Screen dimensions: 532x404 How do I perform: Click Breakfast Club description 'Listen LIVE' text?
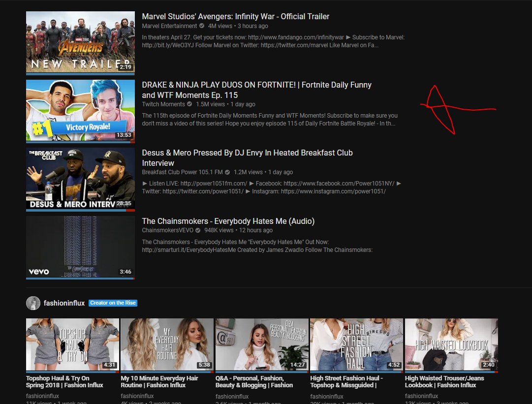[x=272, y=187]
